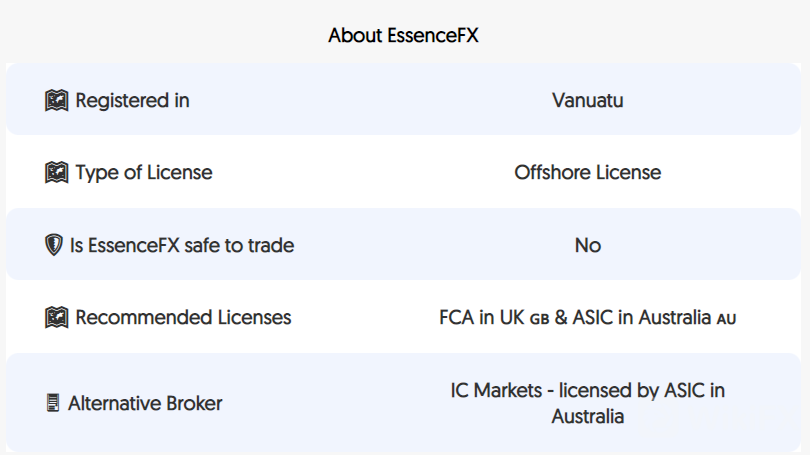Click the map icon beside Recommended Licenses
Screen dimensions: 810x455
(56, 317)
